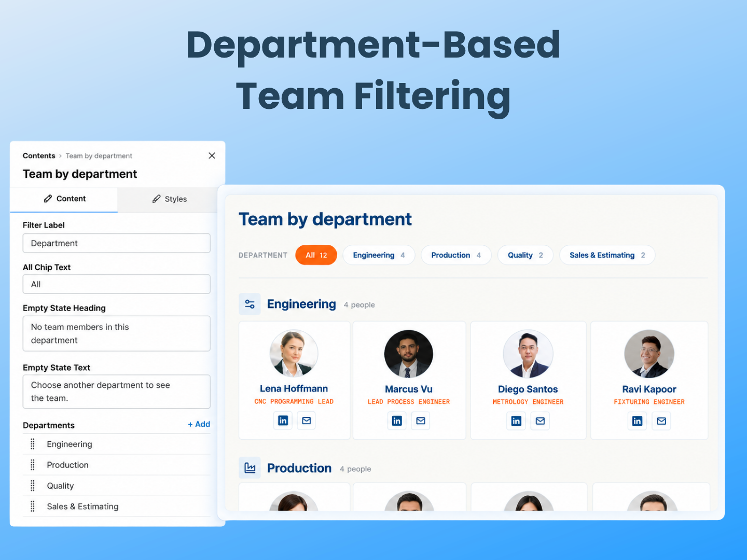Edit the All Chip Text field
The height and width of the screenshot is (560, 747).
pos(117,284)
